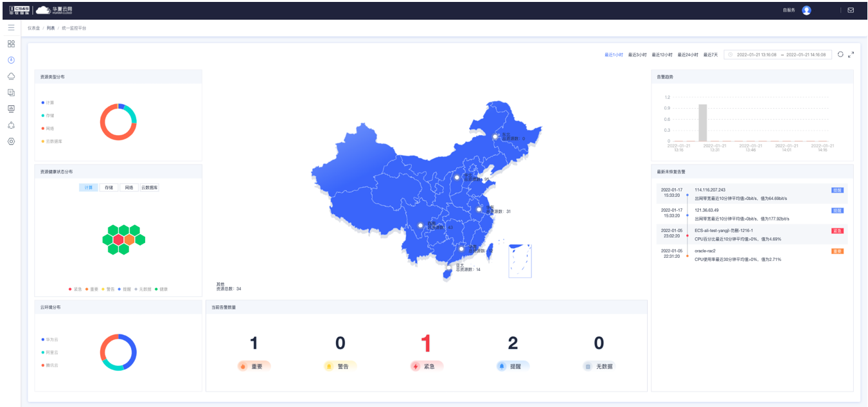Click the cloud icon in left sidebar

[11, 76]
